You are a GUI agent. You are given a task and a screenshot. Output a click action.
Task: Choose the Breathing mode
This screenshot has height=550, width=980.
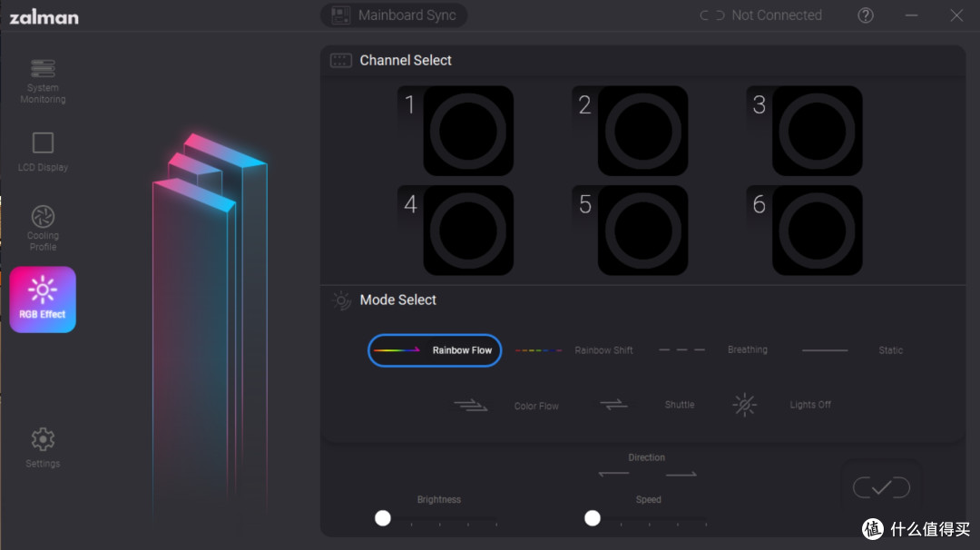click(713, 349)
